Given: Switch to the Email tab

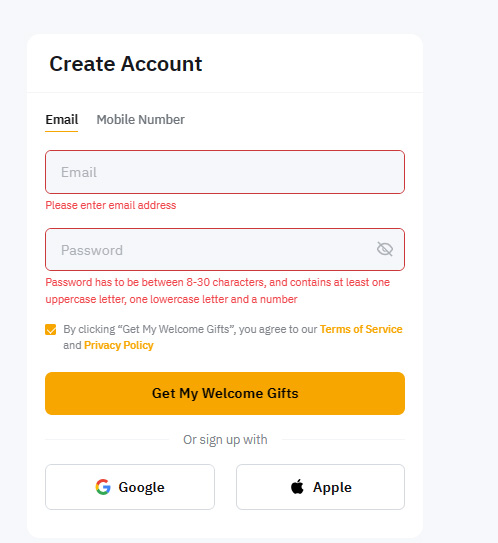Looking at the screenshot, I should 62,120.
